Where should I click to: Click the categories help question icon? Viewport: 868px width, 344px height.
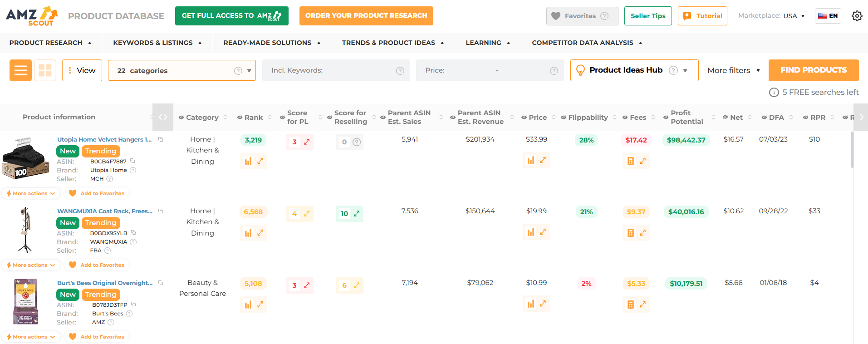[x=238, y=71]
